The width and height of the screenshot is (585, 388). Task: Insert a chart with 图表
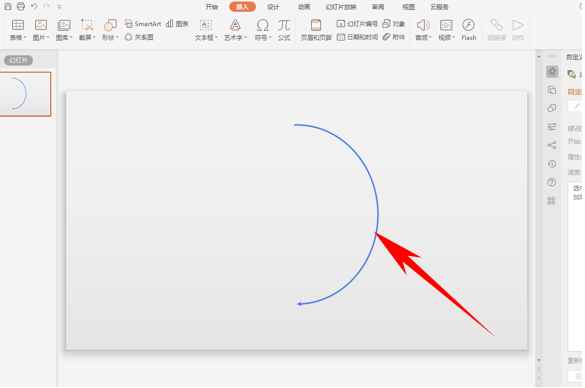(x=177, y=24)
